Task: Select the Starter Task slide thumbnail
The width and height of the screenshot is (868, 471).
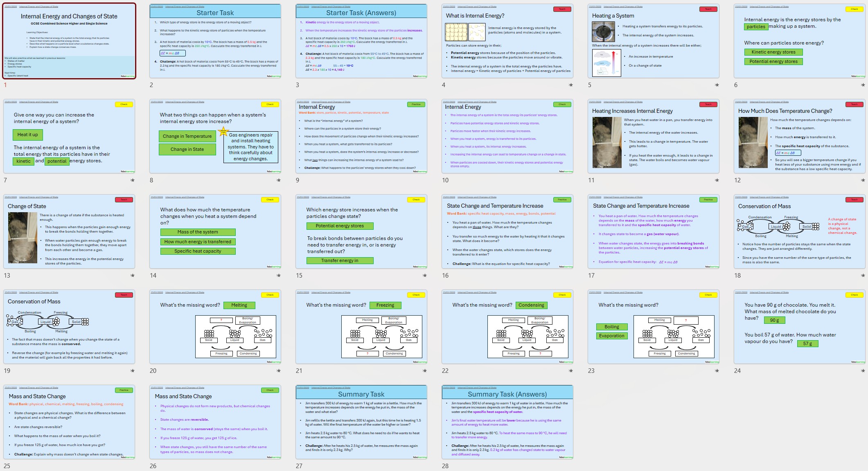Action: 215,41
